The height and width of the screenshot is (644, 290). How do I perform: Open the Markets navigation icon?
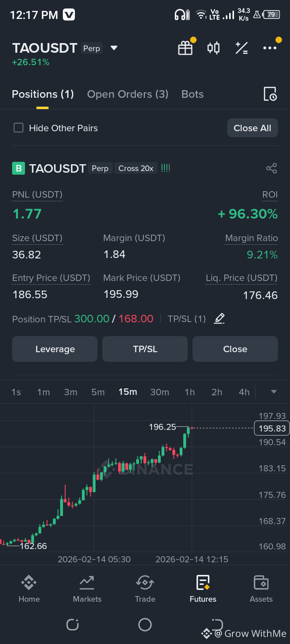click(x=87, y=588)
